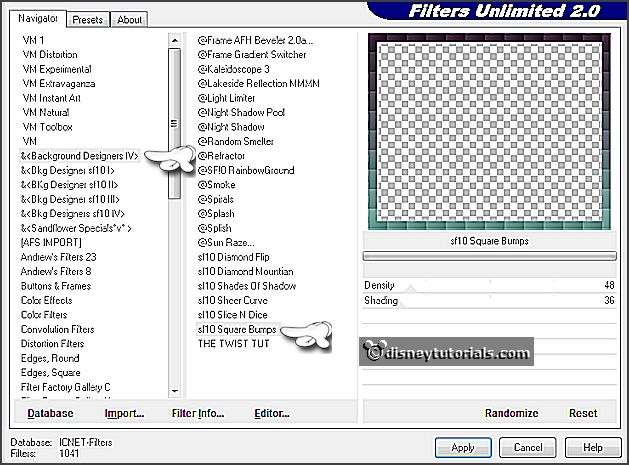Select VM 1 category
This screenshot has height=465, width=629.
coord(34,41)
